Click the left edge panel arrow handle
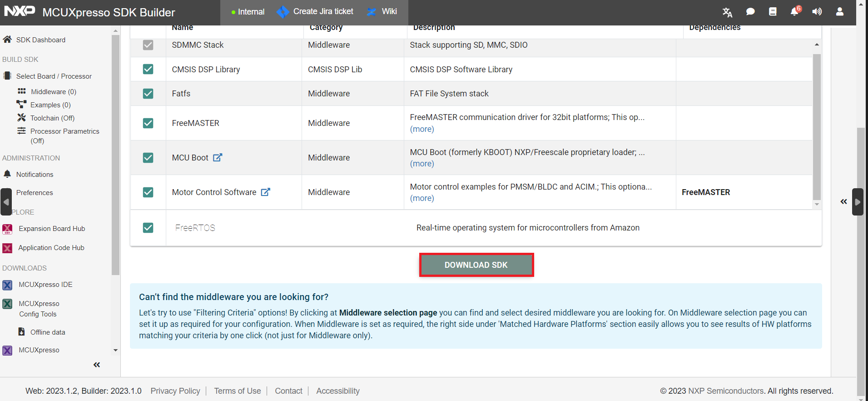Viewport: 868px width, 401px height. [6, 202]
